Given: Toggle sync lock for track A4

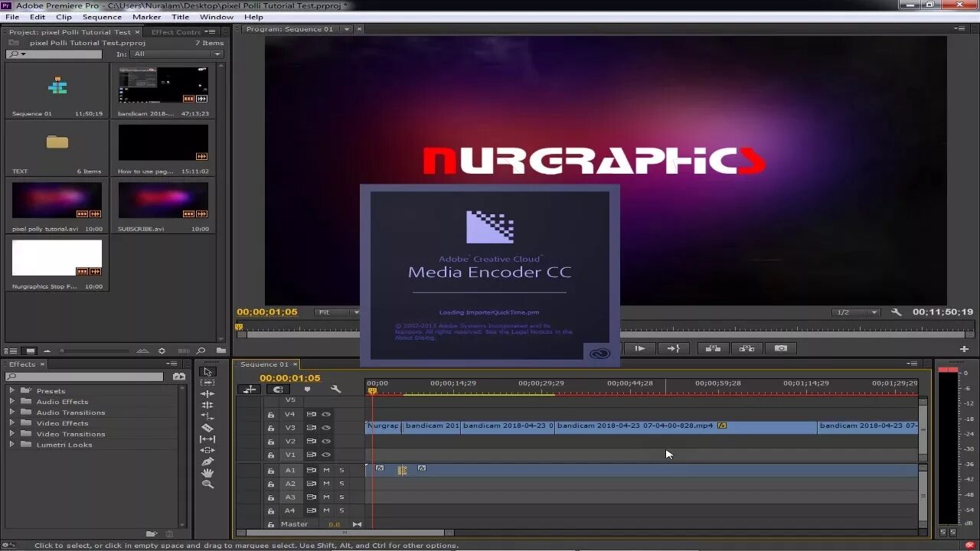Looking at the screenshot, I should 311,510.
